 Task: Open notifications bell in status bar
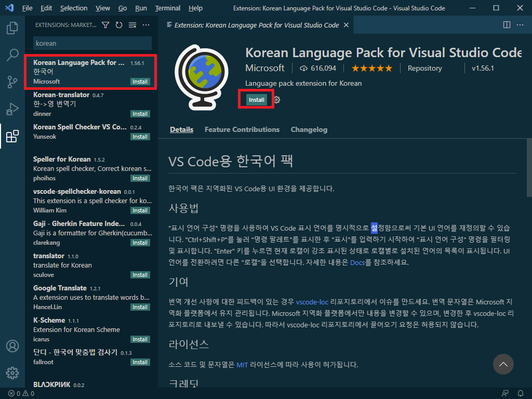pyautogui.click(x=521, y=394)
